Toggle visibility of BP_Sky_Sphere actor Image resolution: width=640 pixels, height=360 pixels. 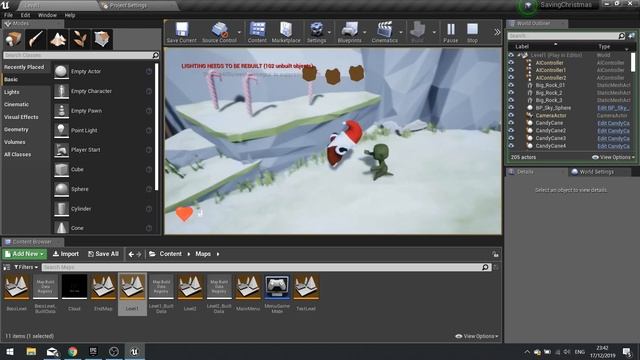tap(511, 108)
